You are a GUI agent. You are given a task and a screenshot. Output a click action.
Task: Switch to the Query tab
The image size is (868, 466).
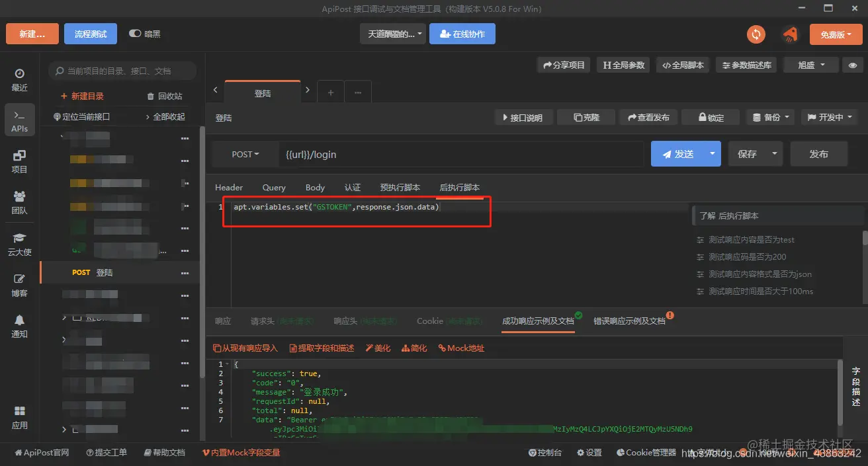[274, 188]
